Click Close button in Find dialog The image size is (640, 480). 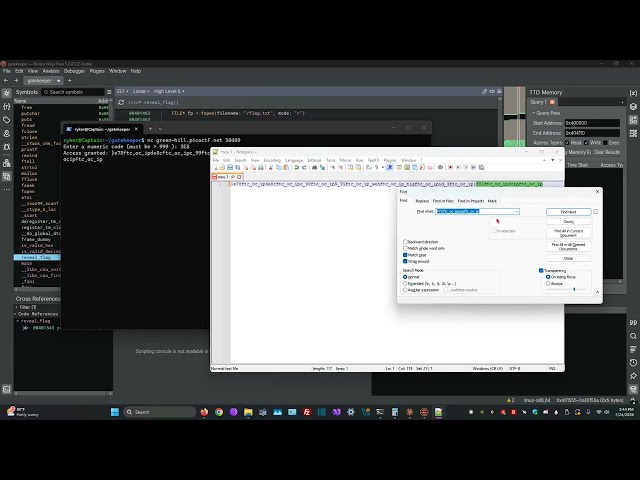click(x=569, y=258)
